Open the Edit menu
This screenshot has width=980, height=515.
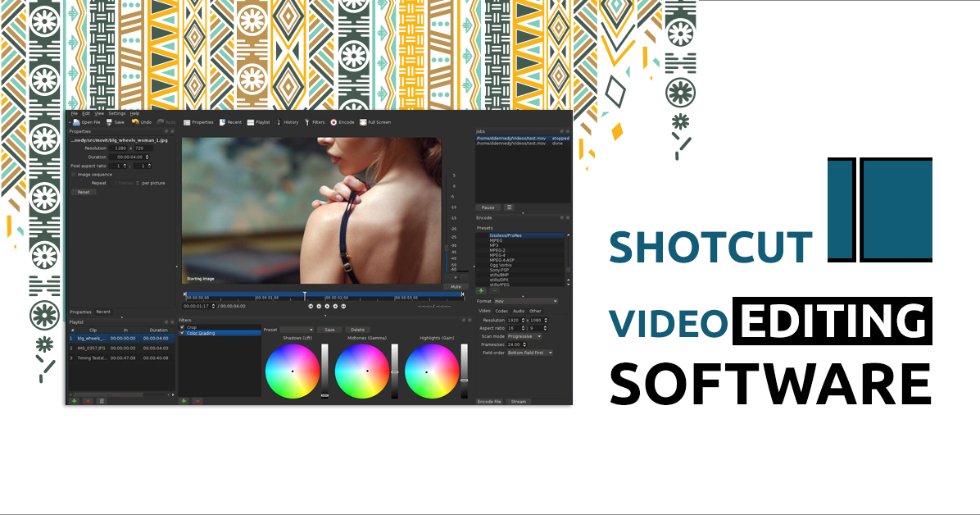coord(86,114)
